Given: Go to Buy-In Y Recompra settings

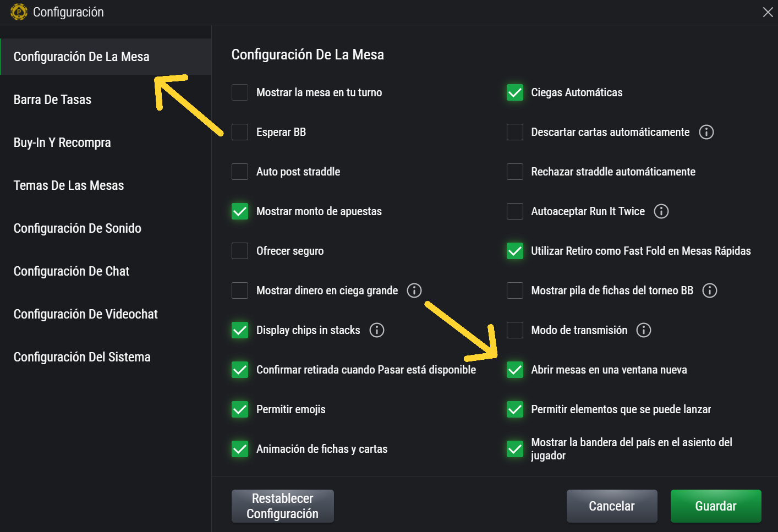Looking at the screenshot, I should 62,142.
